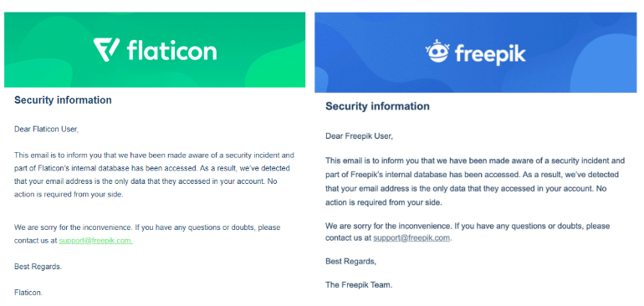Click the Security information heading in the Freepik email
This screenshot has height=306, width=644.
(377, 106)
